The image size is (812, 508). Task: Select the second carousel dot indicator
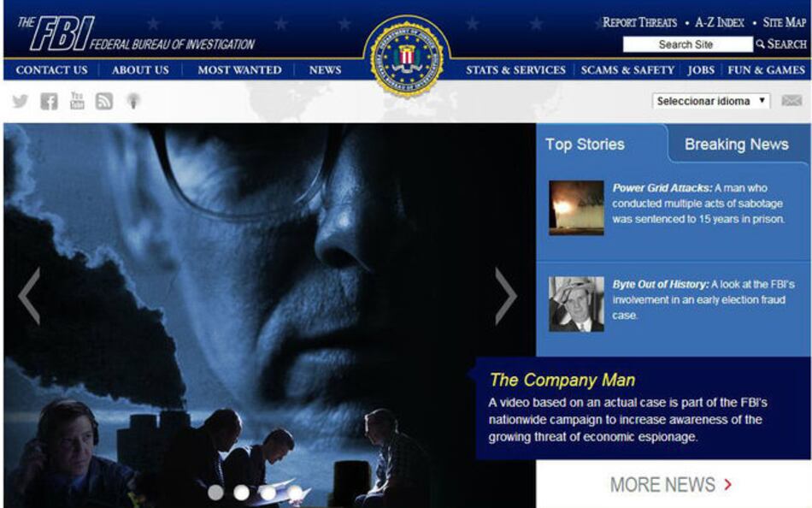tap(241, 493)
